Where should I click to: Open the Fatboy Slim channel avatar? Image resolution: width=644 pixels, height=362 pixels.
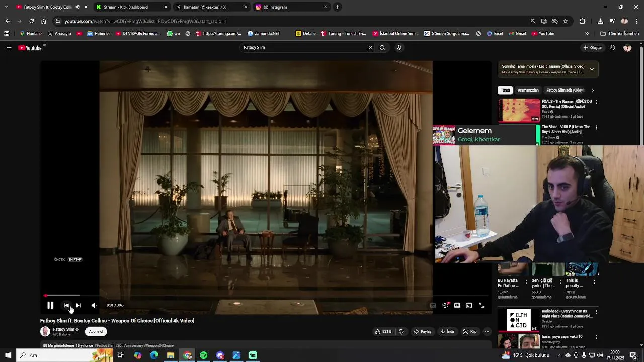[45, 331]
